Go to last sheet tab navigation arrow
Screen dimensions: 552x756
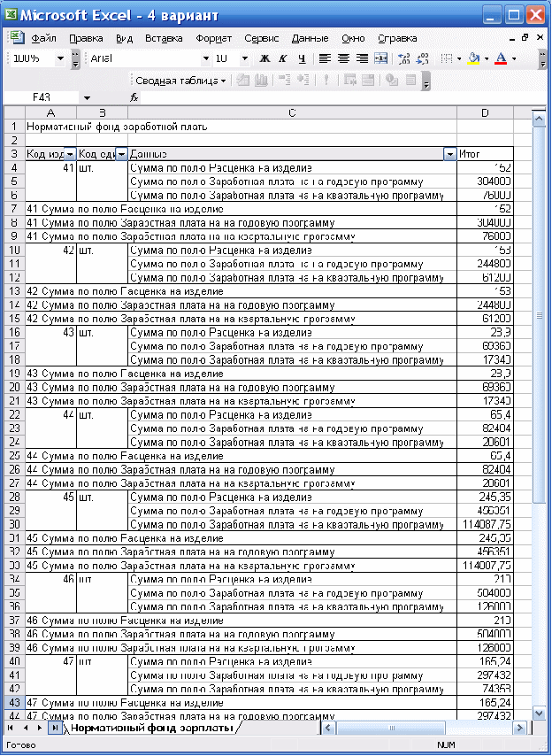click(x=55, y=728)
